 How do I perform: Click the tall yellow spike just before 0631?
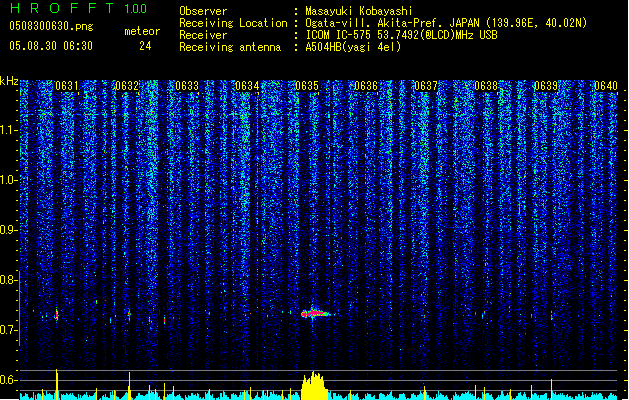[x=57, y=384]
